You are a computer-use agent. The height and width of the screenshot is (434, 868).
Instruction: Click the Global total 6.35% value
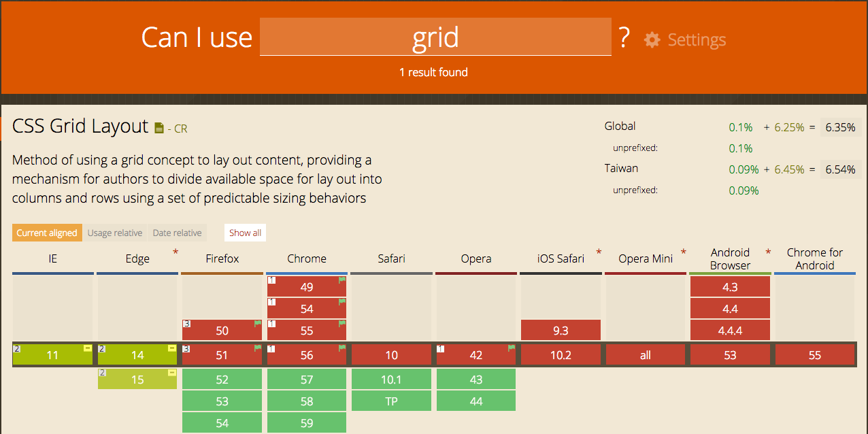[x=841, y=127]
